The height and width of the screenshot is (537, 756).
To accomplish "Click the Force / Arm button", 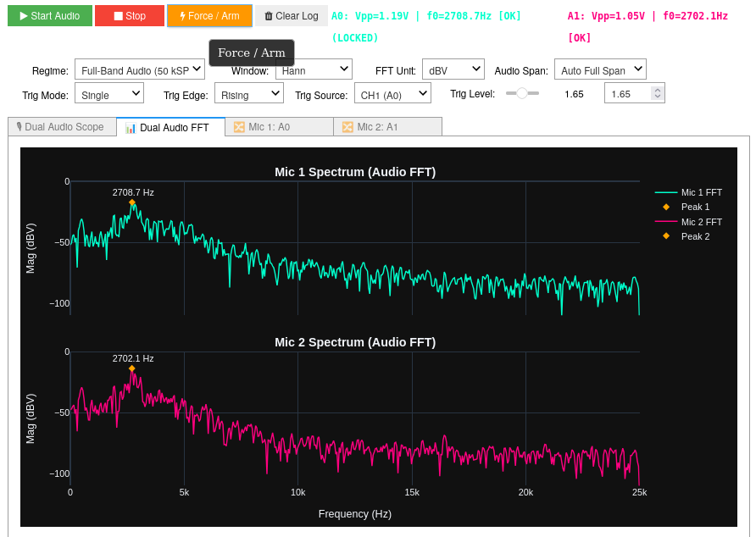I will tap(209, 16).
